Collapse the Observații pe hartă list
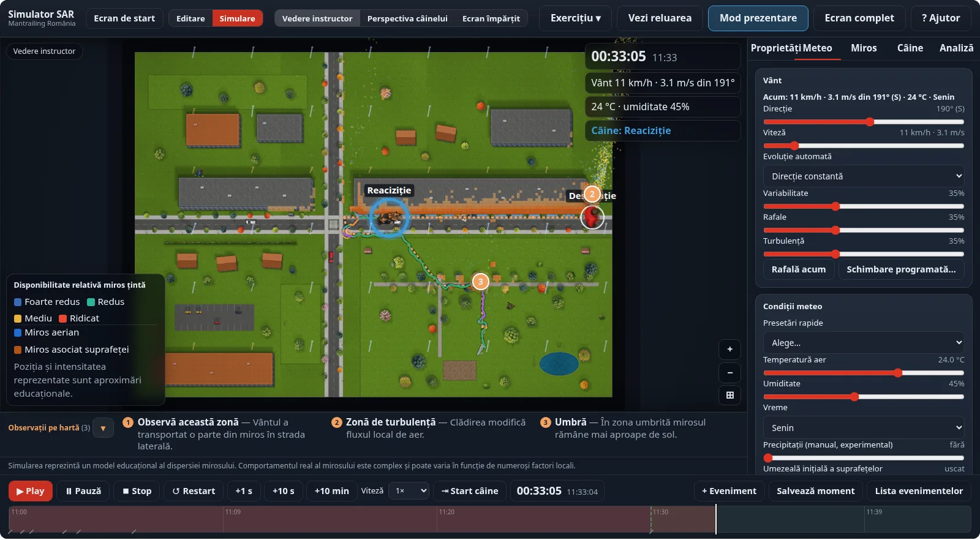Screen dimensions: 980x540 tap(103, 429)
